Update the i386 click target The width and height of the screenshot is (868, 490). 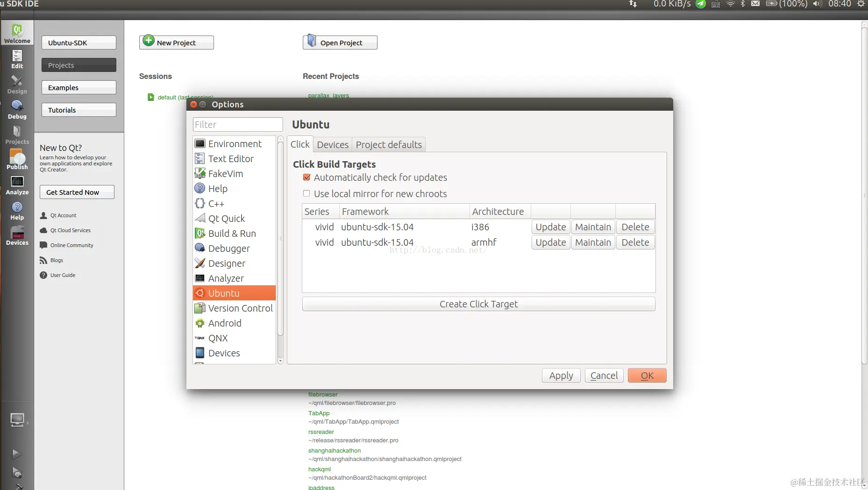(x=551, y=227)
